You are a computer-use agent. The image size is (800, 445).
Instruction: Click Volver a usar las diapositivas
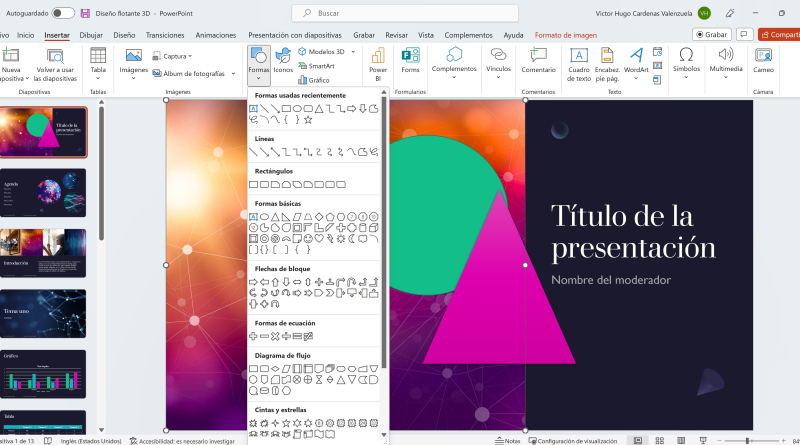[55, 64]
